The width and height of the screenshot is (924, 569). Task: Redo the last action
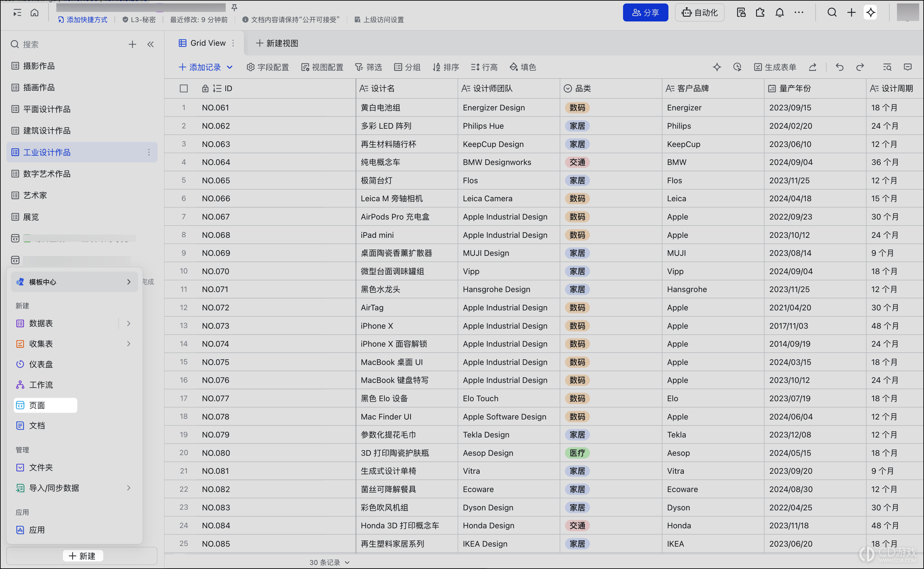pos(860,67)
